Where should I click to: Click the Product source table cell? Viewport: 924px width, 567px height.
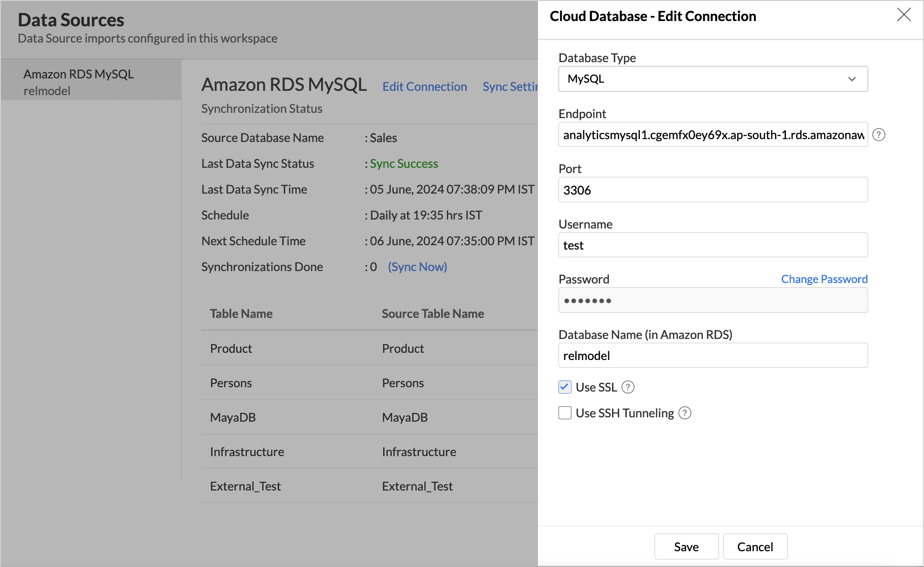coord(403,349)
